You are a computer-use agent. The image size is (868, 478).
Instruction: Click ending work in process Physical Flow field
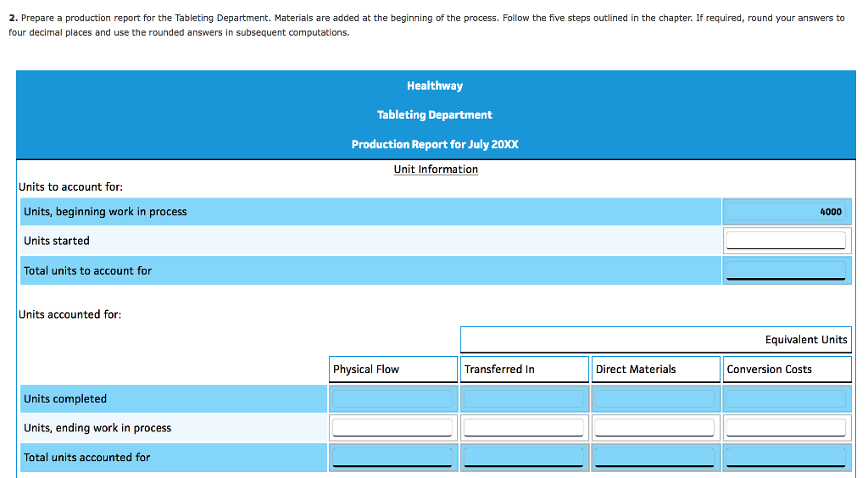point(392,428)
